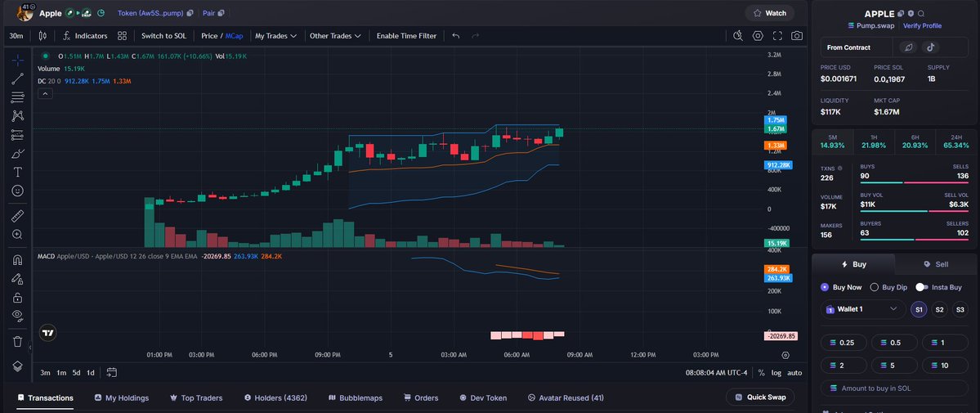Screen dimensions: 980x413
Task: Click the shield security icon beside APPLE
Action: pyautogui.click(x=911, y=13)
